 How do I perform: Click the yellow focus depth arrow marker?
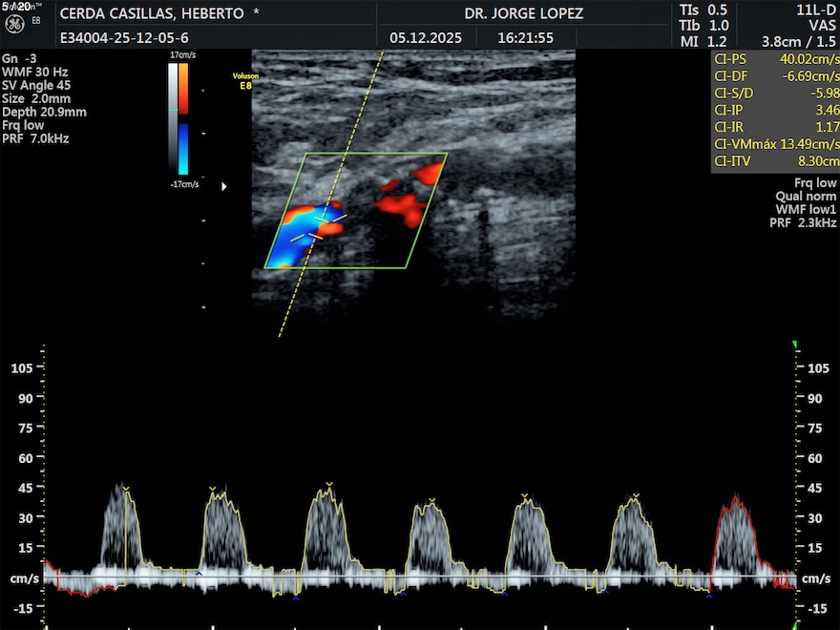click(x=224, y=187)
